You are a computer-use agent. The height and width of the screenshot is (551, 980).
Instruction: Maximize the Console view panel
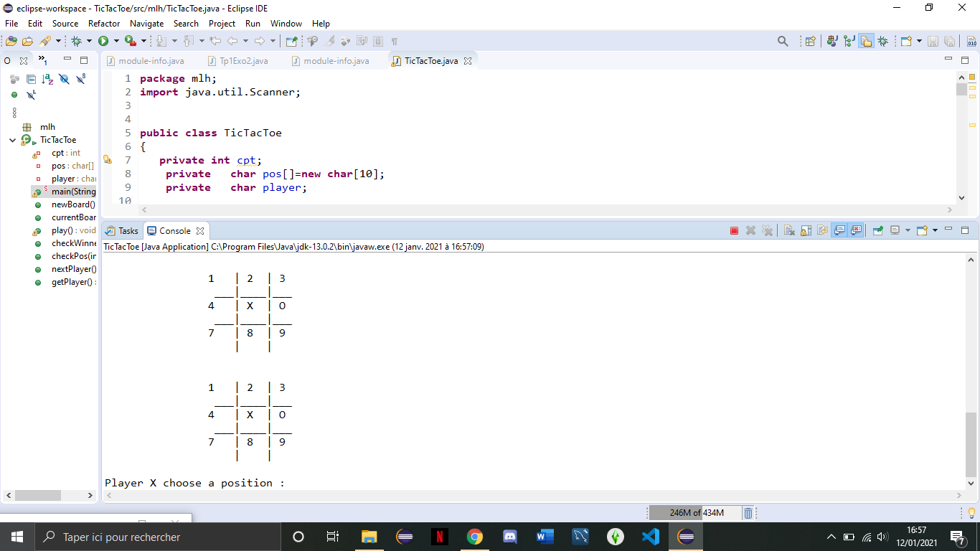[965, 230]
